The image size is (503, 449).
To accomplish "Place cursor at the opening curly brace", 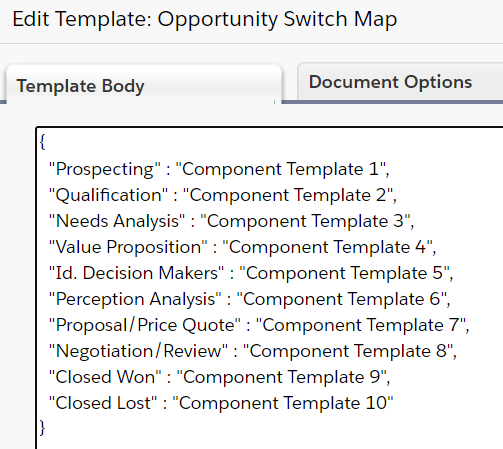I will 42,142.
